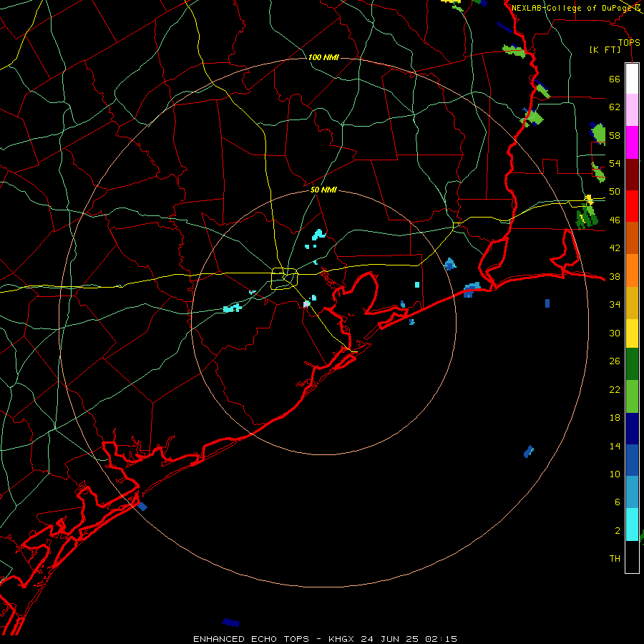Click the legend value "18"

click(615, 418)
